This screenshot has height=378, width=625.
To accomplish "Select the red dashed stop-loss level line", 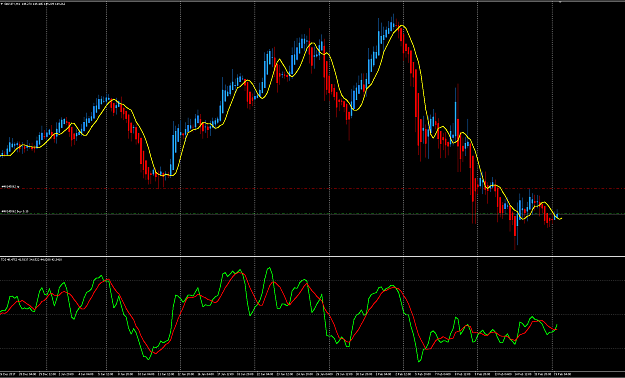I will [312, 189].
